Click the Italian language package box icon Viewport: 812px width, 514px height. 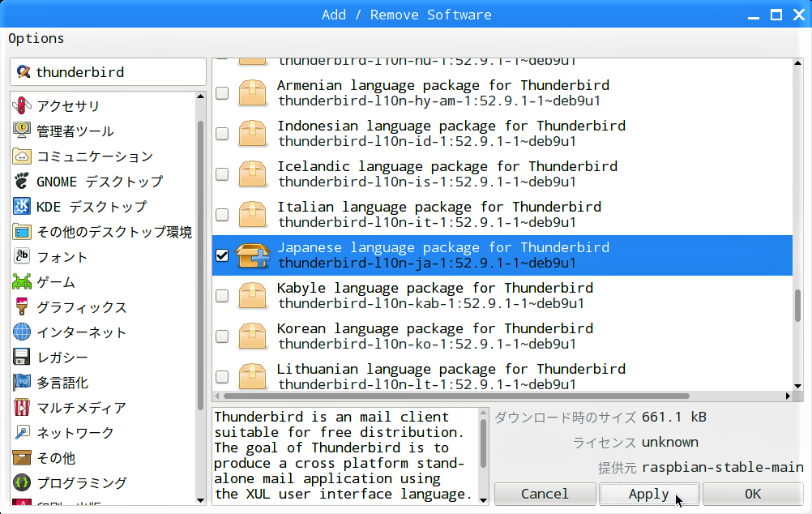click(x=252, y=214)
